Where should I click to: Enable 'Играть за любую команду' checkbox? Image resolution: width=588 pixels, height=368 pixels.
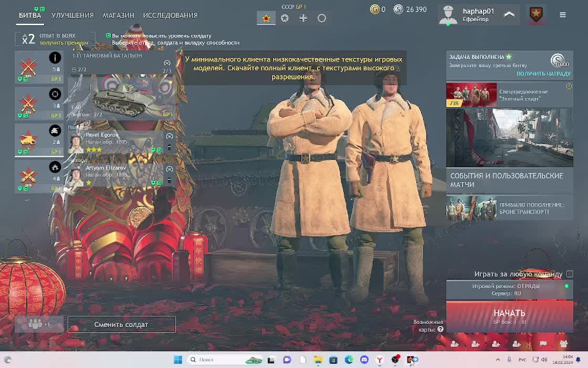coord(570,274)
